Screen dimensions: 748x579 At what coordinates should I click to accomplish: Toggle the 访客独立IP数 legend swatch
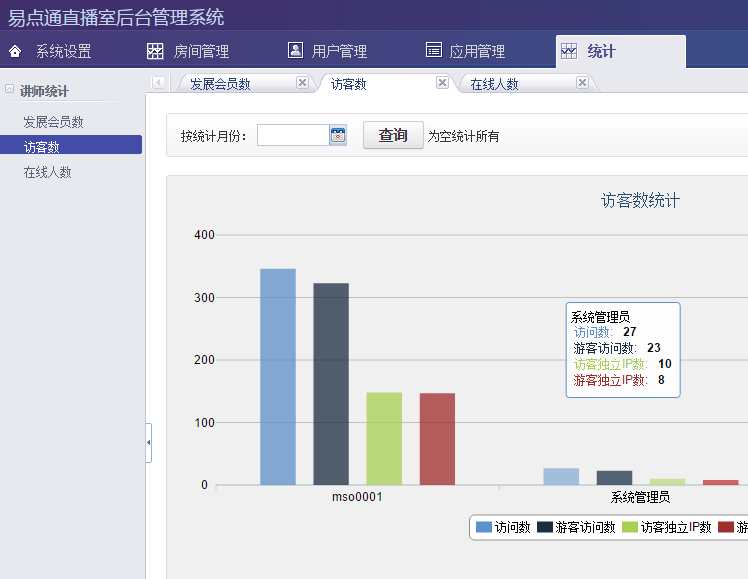click(x=630, y=527)
